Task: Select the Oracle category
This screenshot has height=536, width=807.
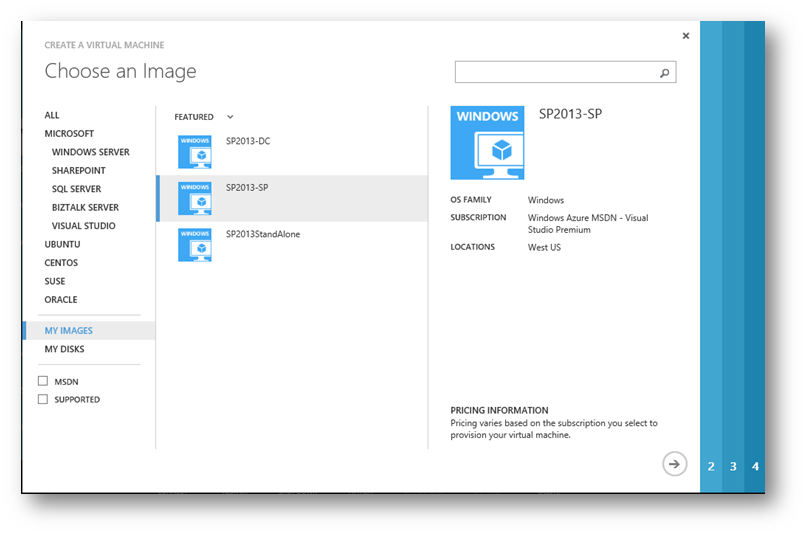Action: [61, 300]
